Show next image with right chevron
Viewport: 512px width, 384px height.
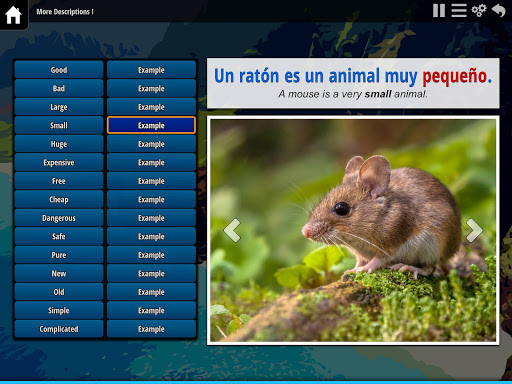click(x=474, y=230)
